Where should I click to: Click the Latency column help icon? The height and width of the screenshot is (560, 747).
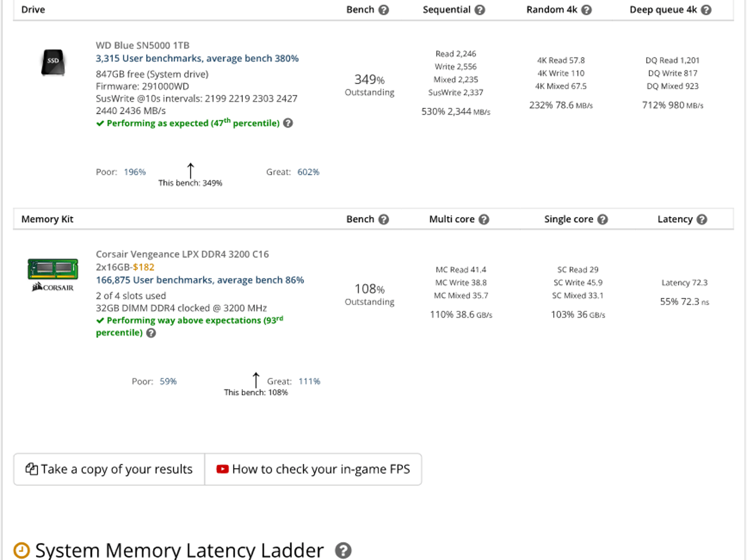[x=702, y=219]
